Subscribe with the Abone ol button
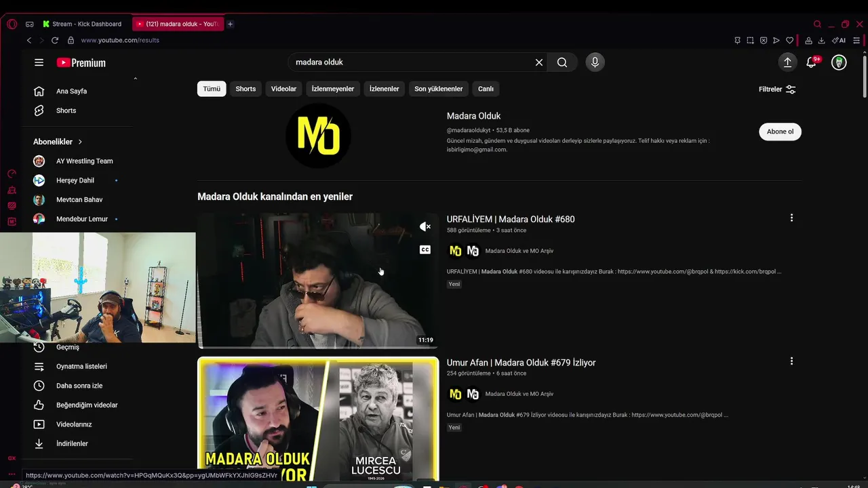This screenshot has height=488, width=868. tap(780, 131)
